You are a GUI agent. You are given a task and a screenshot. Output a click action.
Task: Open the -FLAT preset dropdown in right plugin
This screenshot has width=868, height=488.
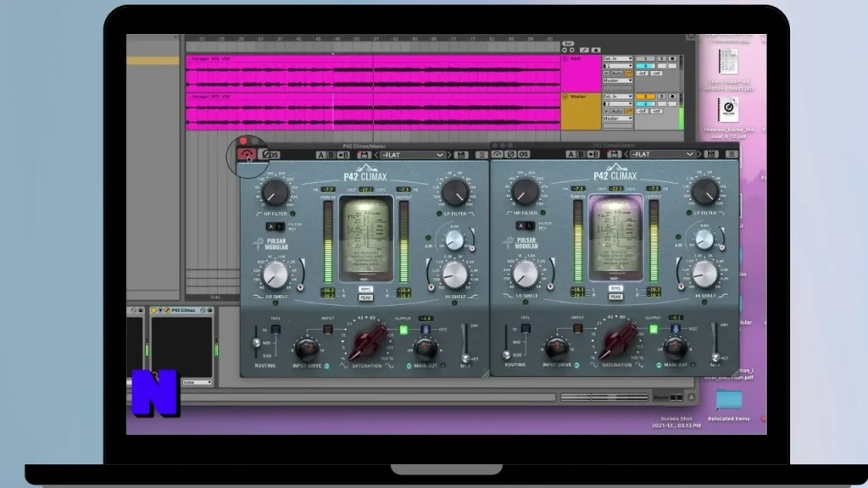coord(663,154)
